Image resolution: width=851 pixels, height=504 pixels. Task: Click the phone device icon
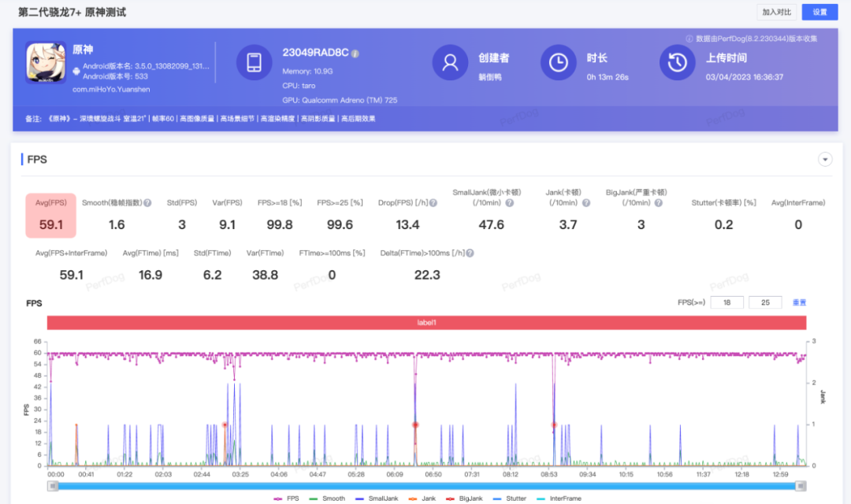click(x=255, y=63)
